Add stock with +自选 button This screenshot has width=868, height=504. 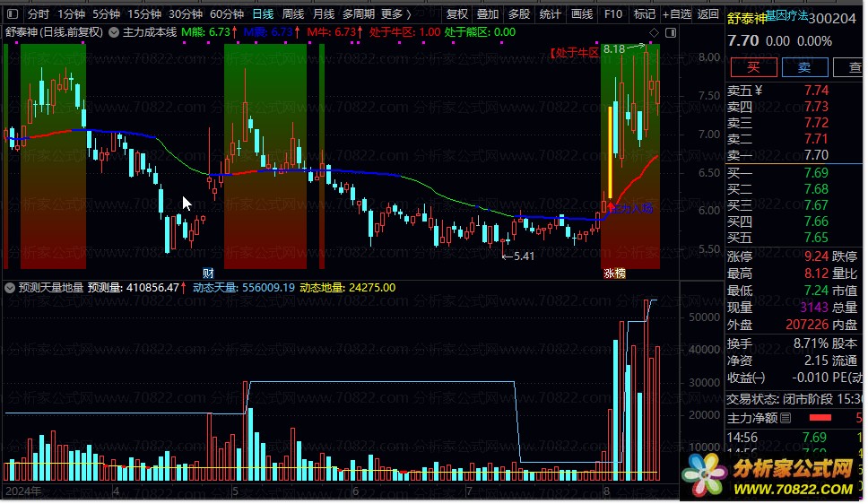click(x=676, y=13)
